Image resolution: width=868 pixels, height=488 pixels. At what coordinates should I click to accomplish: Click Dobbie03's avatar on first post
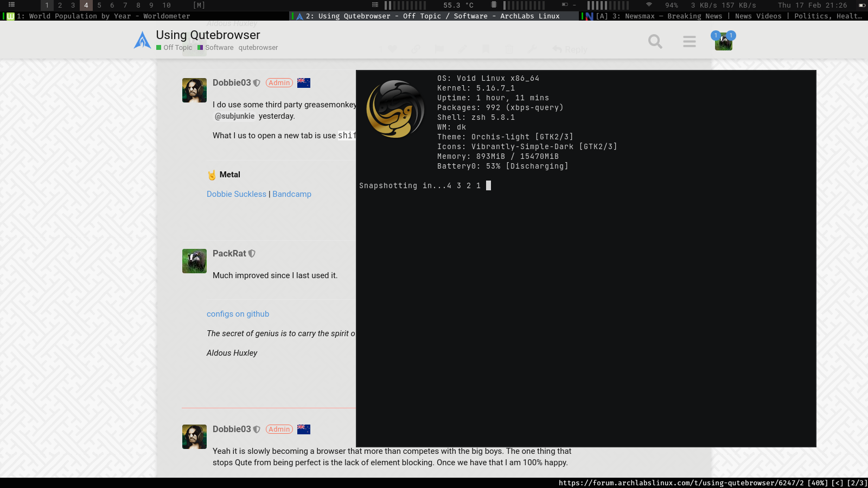tap(194, 90)
